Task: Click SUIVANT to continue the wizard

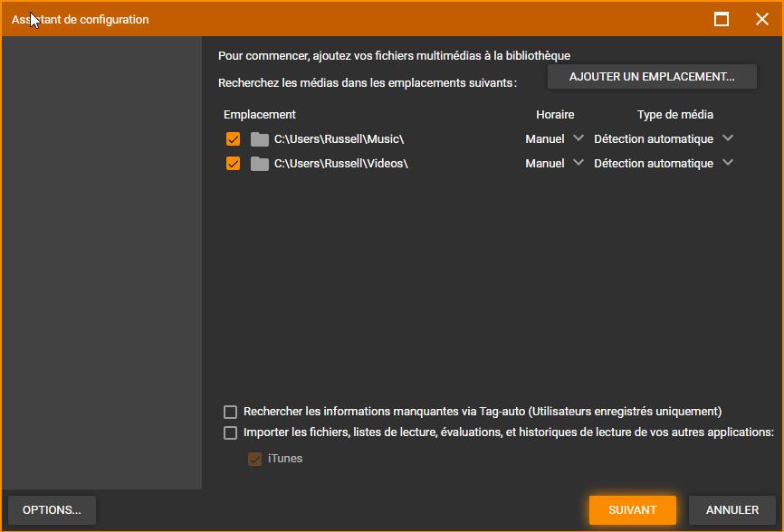Action: [632, 510]
